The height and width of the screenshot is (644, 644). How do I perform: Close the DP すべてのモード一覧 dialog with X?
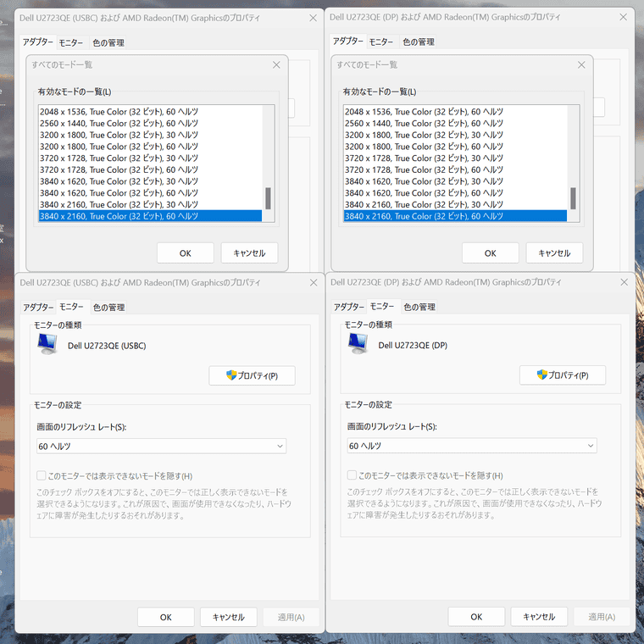(x=581, y=65)
